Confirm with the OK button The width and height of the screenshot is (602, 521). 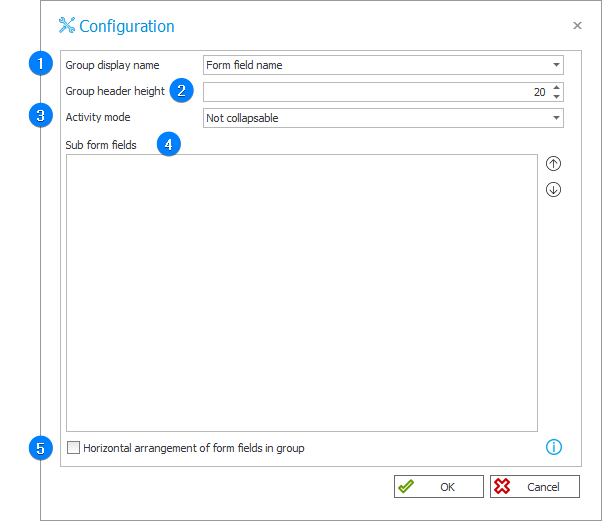pos(438,487)
